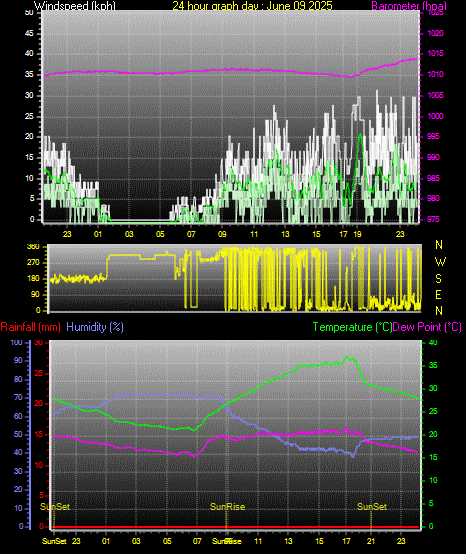Click 60 on the blue humidity axis
Screen dimensions: 466x554
(18, 417)
